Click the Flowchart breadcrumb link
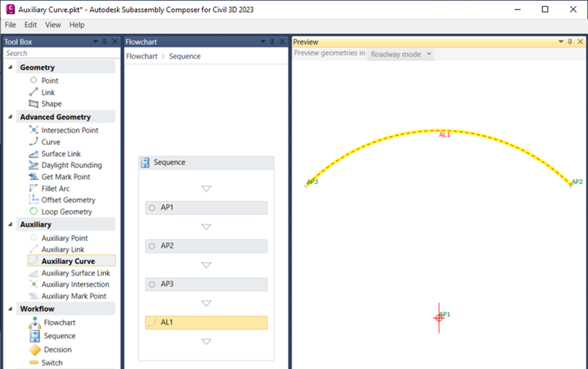Screen dimensions: 588x369 click(x=142, y=56)
